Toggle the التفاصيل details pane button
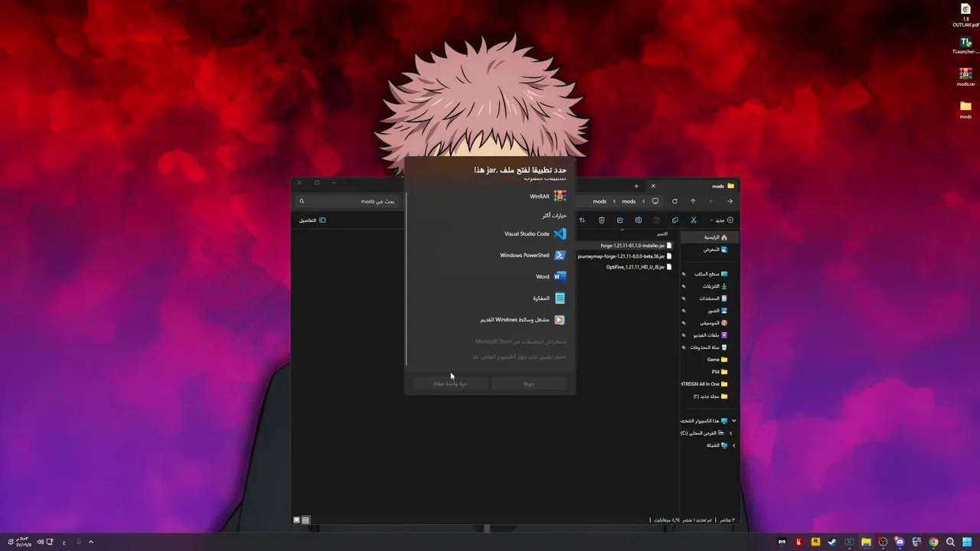The image size is (980, 551). pyautogui.click(x=312, y=220)
